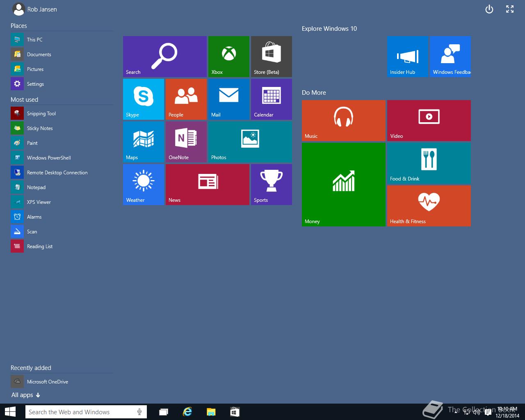Launch the Xbox tile
Screen dimensions: 525x420
[229, 57]
